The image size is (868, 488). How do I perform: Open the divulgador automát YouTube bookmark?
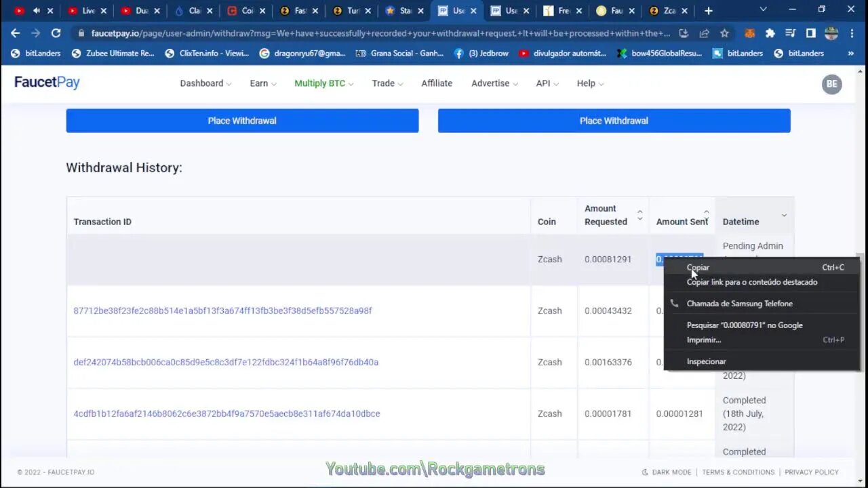[x=562, y=53]
